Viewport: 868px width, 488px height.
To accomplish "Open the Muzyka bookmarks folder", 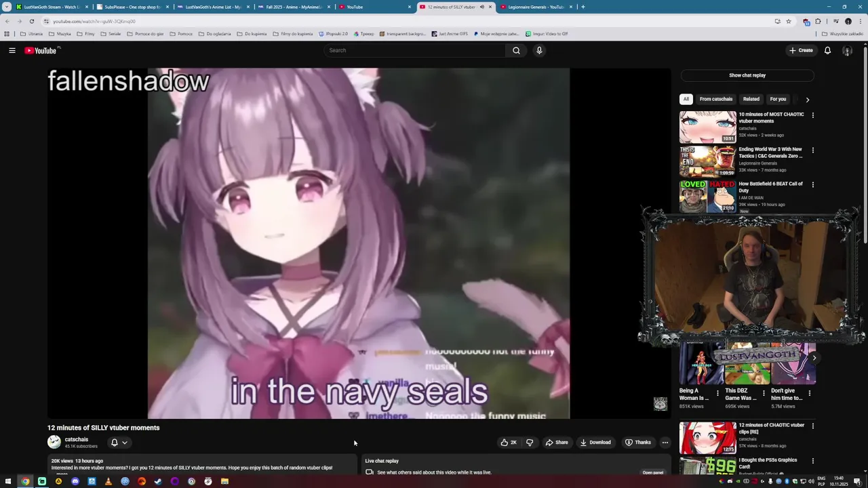I will point(60,33).
